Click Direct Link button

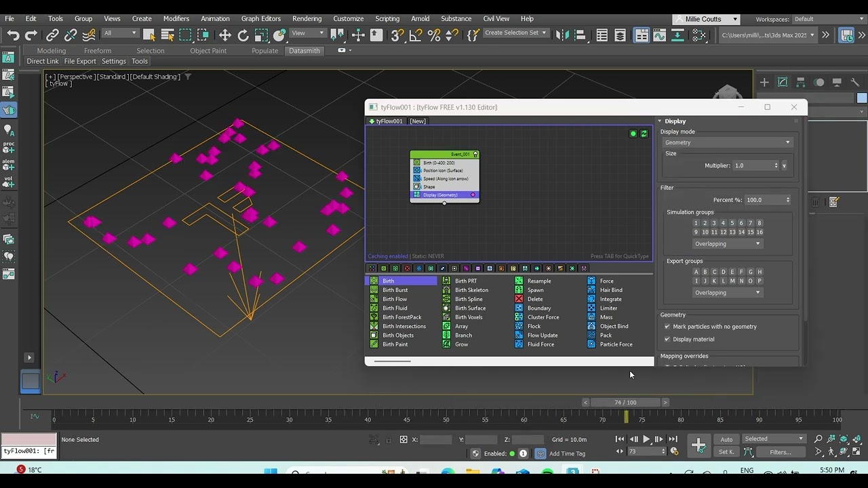pos(43,61)
